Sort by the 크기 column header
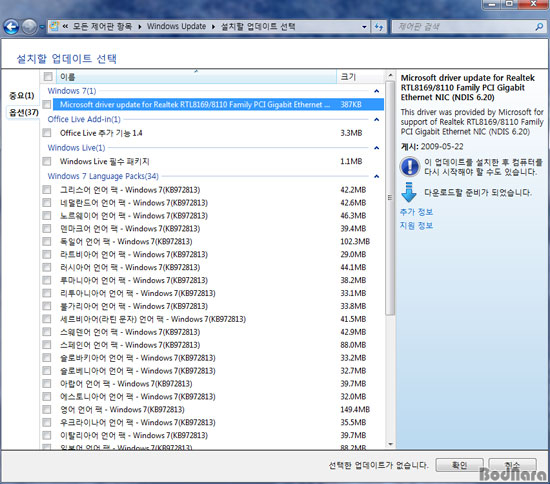Screen dimensions: 550x484 (x=361, y=76)
